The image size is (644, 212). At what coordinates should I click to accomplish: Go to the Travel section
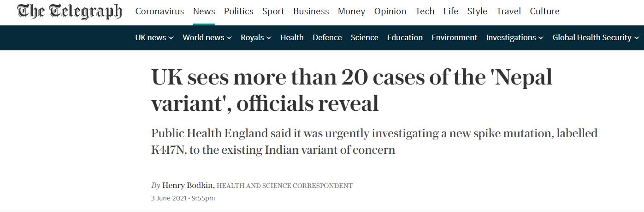point(508,12)
